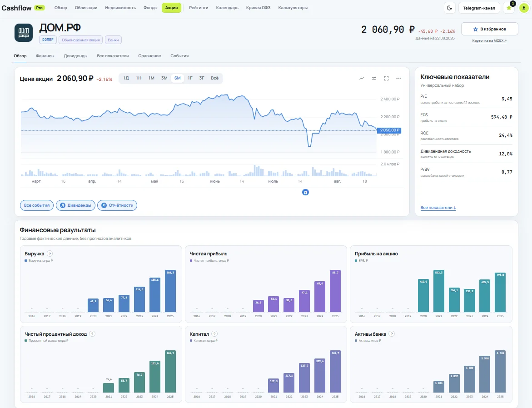
Task: Select 1Д chart period
Action: (x=126, y=78)
